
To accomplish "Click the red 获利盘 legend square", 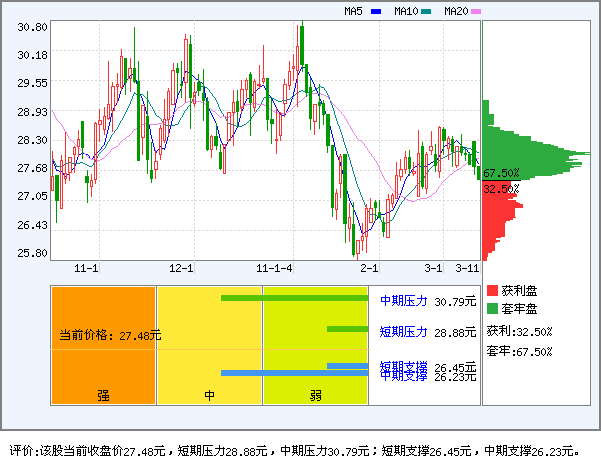I will [x=492, y=290].
